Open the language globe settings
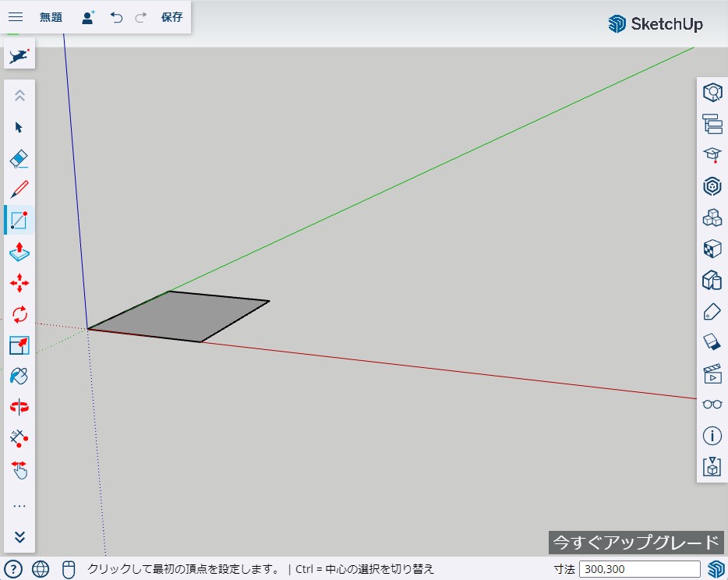 coord(41,569)
